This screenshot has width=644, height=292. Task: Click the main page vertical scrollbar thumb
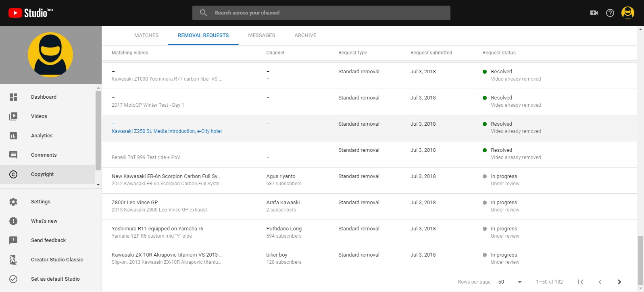tap(640, 261)
